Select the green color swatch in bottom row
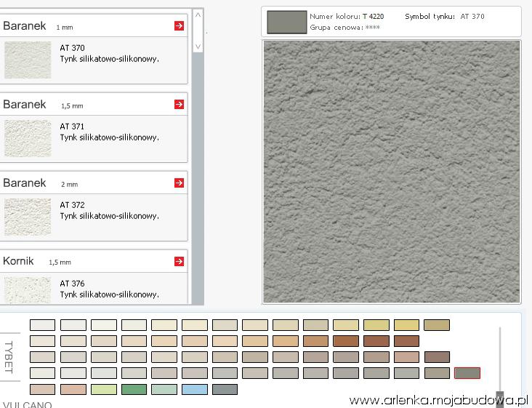532x408 pixels. 134,389
